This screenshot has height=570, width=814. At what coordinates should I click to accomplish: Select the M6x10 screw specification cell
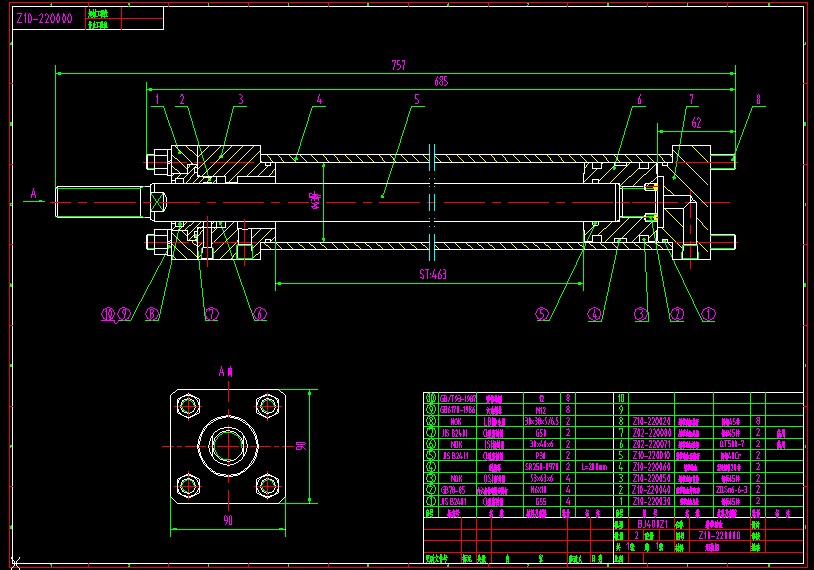coord(541,490)
